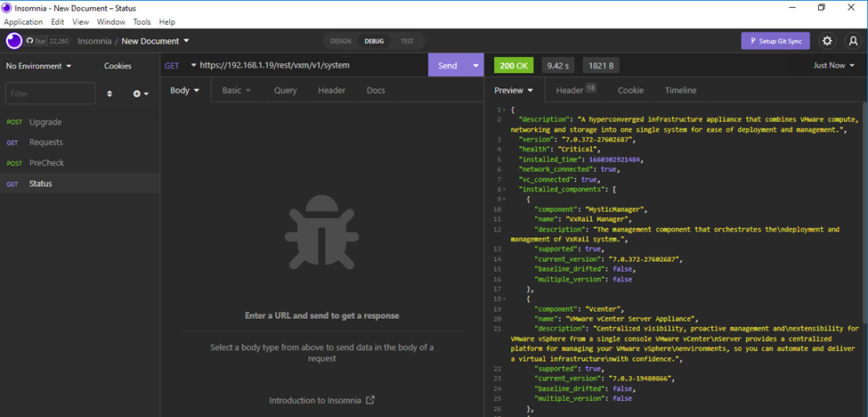Open the No Environment dropdown
Viewport: 868px width, 417px height.
(x=39, y=66)
